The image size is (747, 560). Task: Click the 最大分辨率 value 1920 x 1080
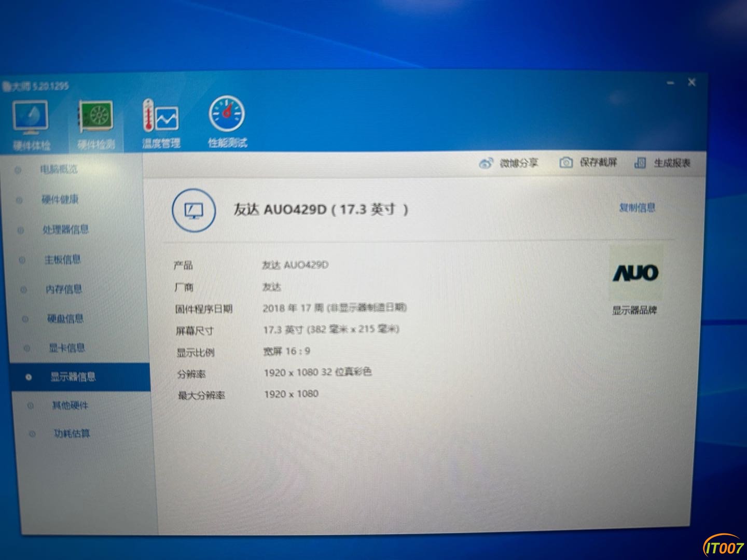pos(291,394)
